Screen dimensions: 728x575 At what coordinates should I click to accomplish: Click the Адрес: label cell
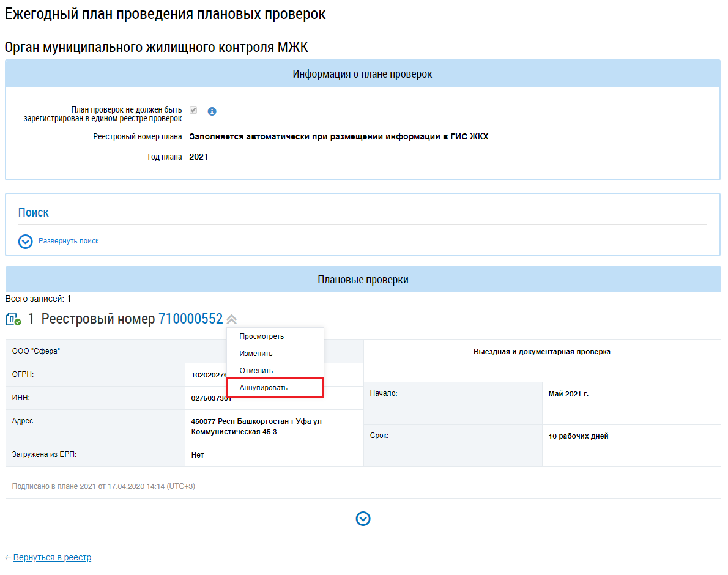95,426
